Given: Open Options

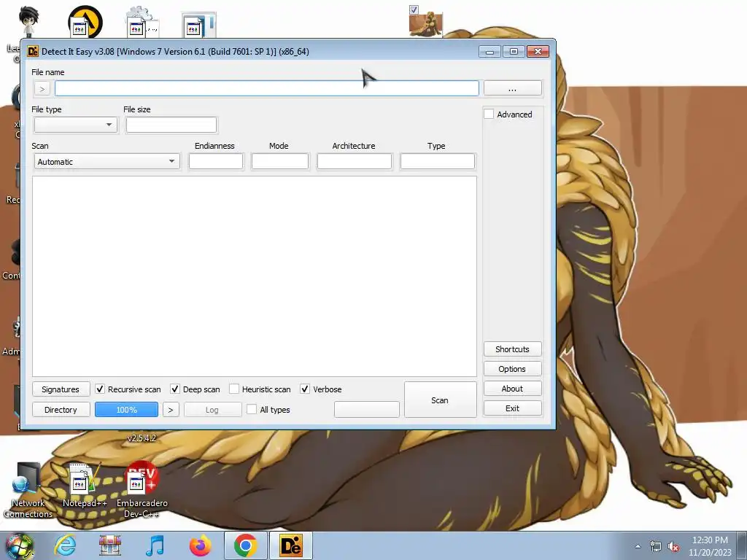Looking at the screenshot, I should 513,369.
